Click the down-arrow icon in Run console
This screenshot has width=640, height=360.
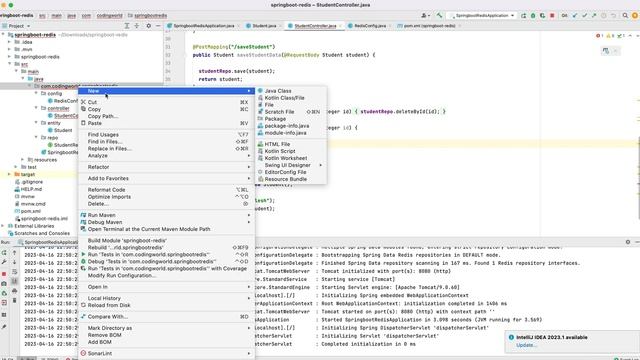click(14, 262)
